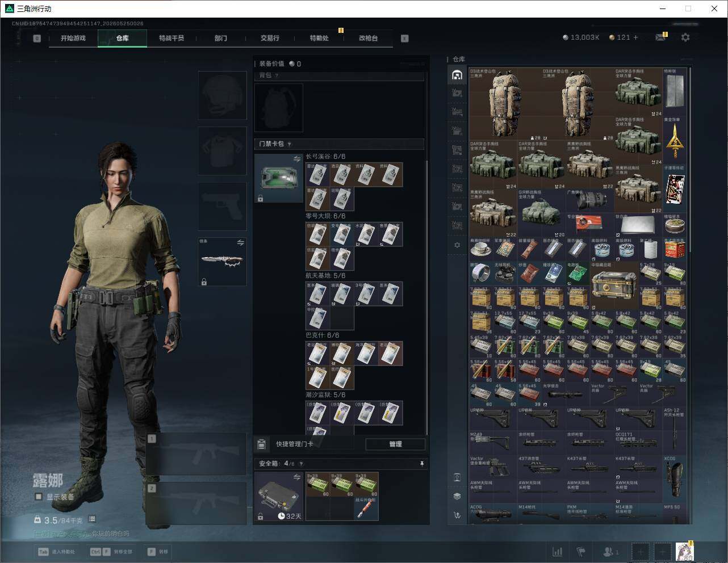728x563 pixels.
Task: Open the mail inbox envelope icon
Action: pyautogui.click(x=660, y=37)
